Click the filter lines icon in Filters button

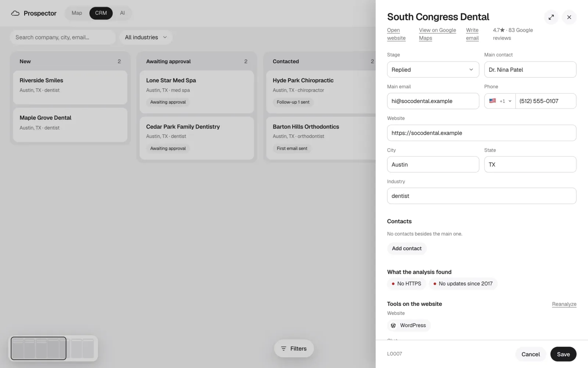[x=283, y=348]
